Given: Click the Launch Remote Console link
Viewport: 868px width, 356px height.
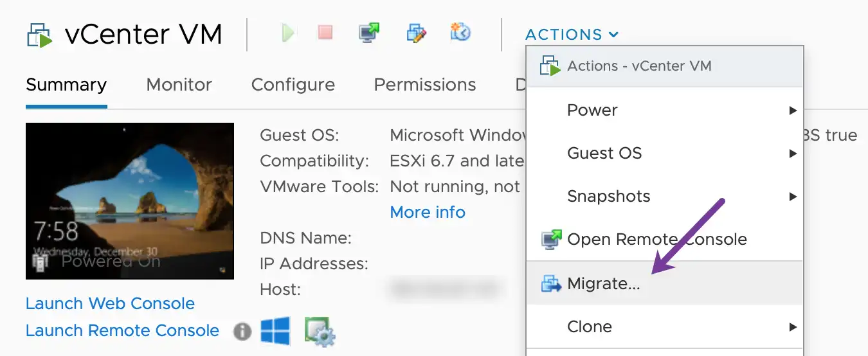Looking at the screenshot, I should click(122, 331).
